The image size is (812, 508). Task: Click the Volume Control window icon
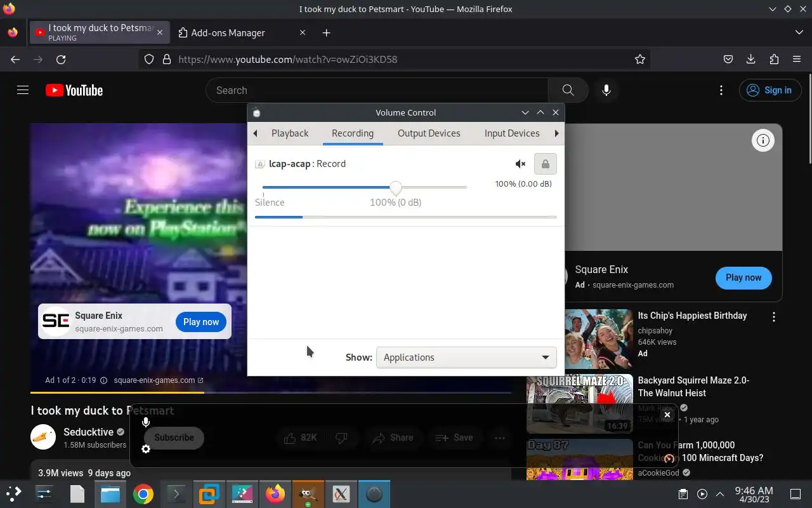(256, 112)
